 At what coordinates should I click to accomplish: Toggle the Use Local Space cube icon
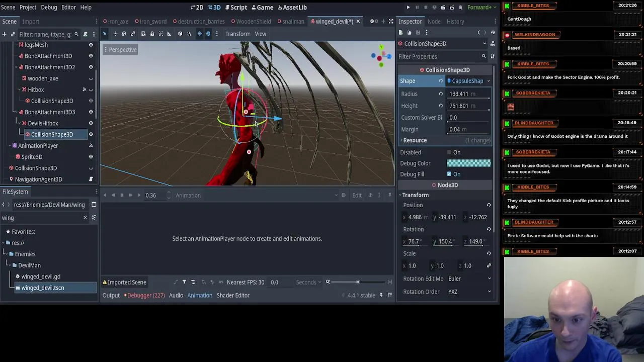180,34
